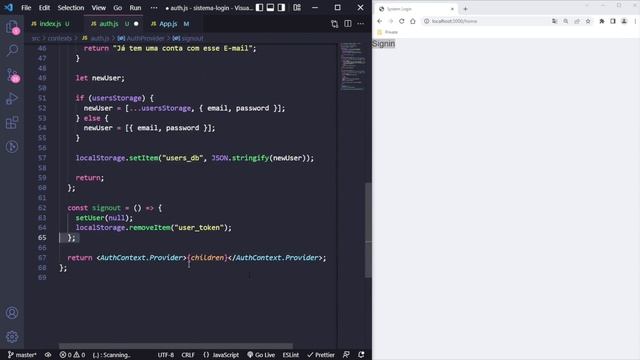Expand AuthProvider breadcrumb symbol list
The width and height of the screenshot is (640, 360).
(x=141, y=38)
